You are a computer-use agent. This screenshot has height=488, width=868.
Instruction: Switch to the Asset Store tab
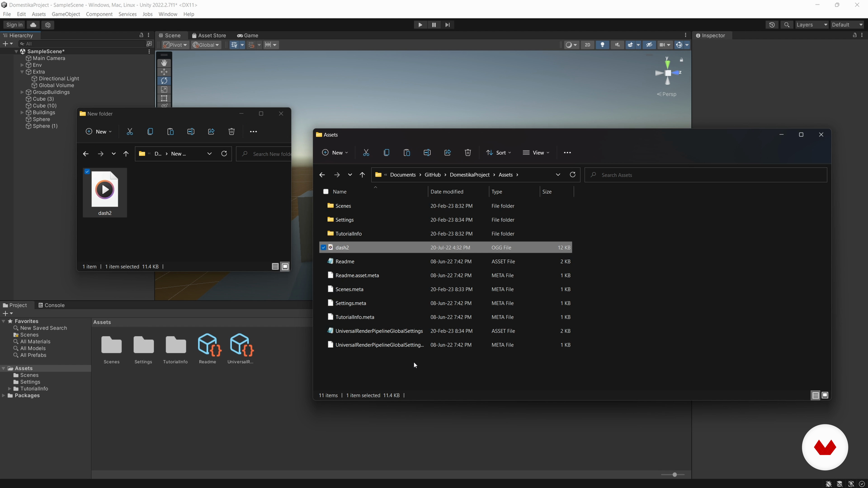click(209, 35)
